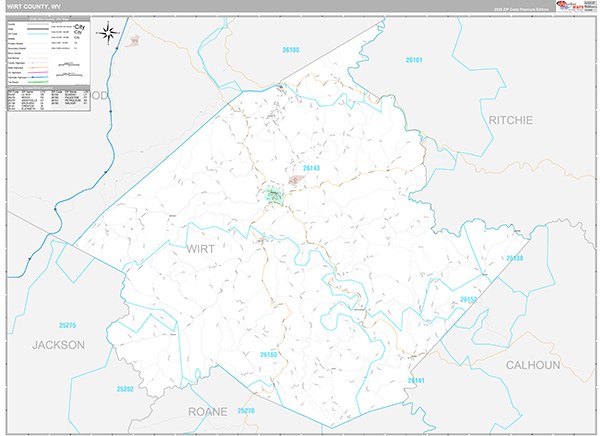Select ZIP code label 25270
The image size is (600, 436).
[x=246, y=410]
